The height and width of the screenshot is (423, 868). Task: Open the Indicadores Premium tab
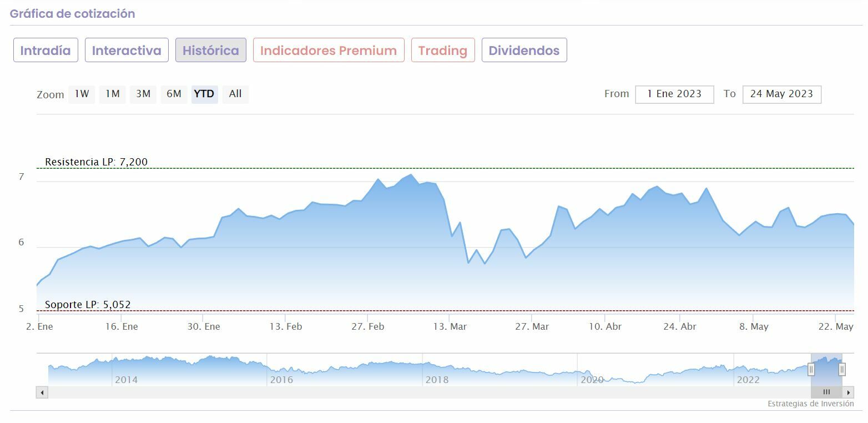329,51
